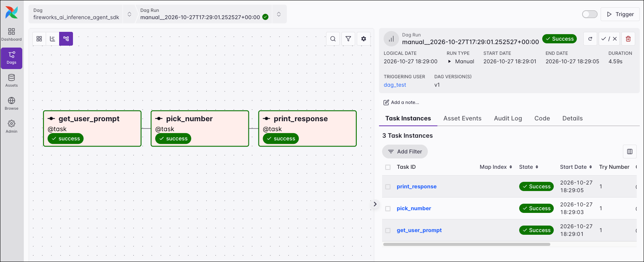The width and height of the screenshot is (644, 262).
Task: Open the dag_test triggering user link
Action: [x=395, y=85]
